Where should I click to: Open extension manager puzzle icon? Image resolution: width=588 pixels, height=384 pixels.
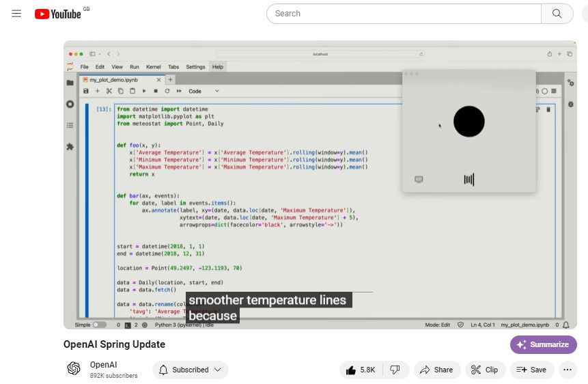[70, 147]
